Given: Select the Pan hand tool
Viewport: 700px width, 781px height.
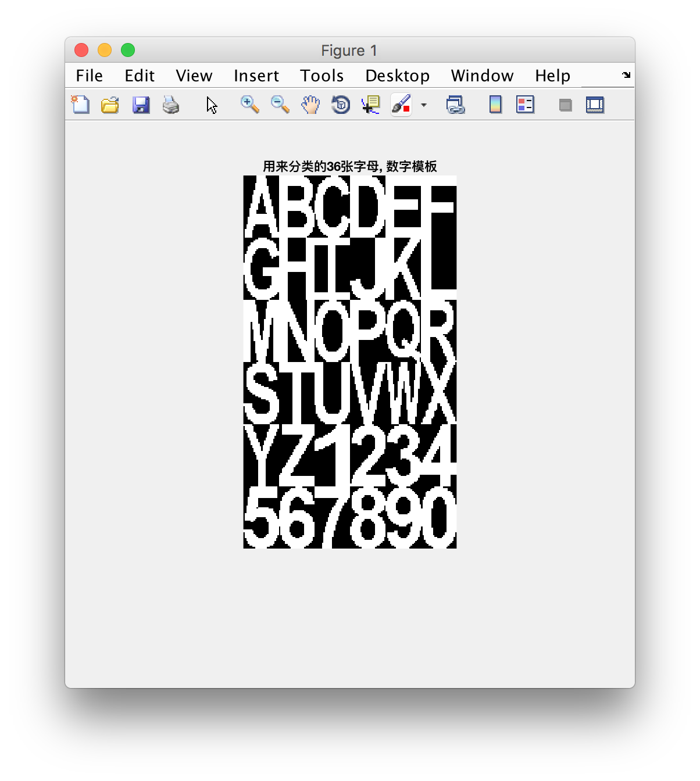Looking at the screenshot, I should coord(310,105).
